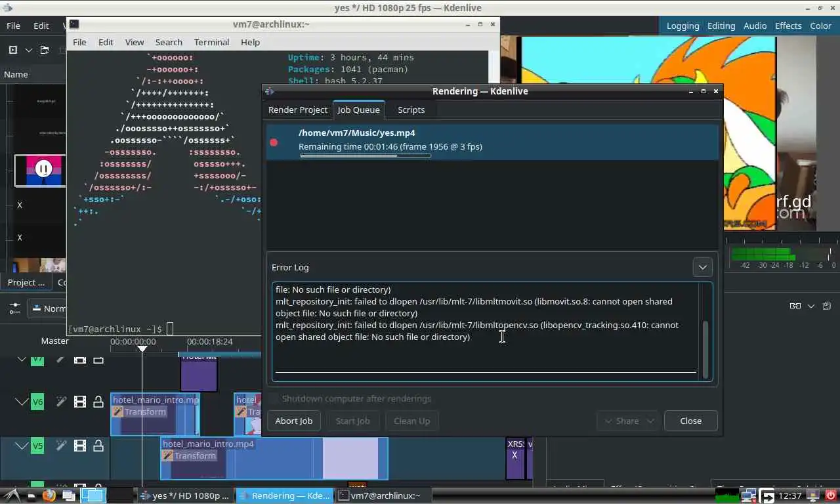The width and height of the screenshot is (840, 504).
Task: Open the Share dropdown in Rendering dialog
Action: click(x=627, y=421)
